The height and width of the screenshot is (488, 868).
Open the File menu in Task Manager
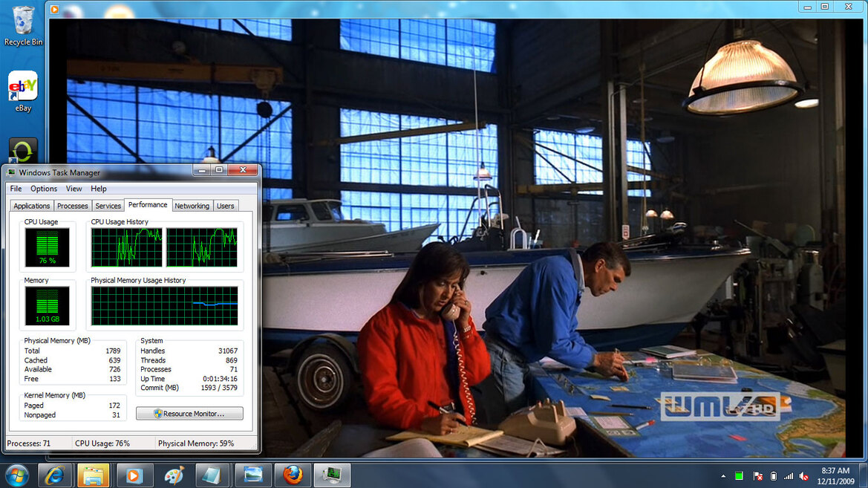click(16, 189)
